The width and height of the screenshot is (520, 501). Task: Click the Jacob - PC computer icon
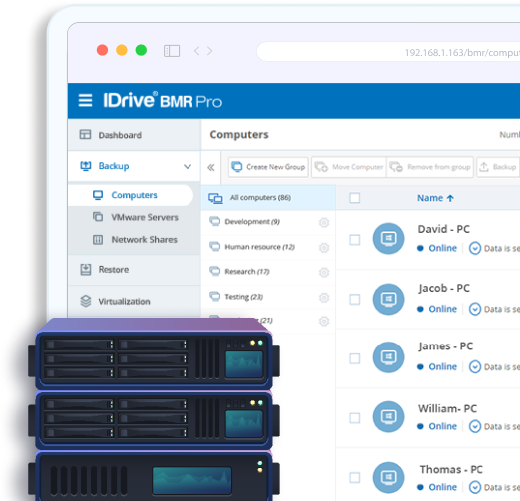(x=388, y=299)
